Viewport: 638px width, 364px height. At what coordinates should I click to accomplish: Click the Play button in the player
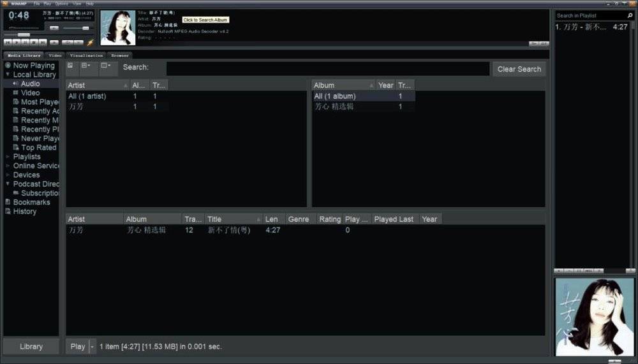pos(17,42)
